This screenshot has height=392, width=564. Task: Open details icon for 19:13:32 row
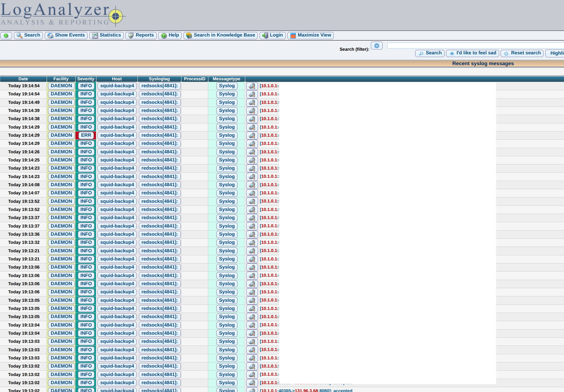click(x=252, y=243)
